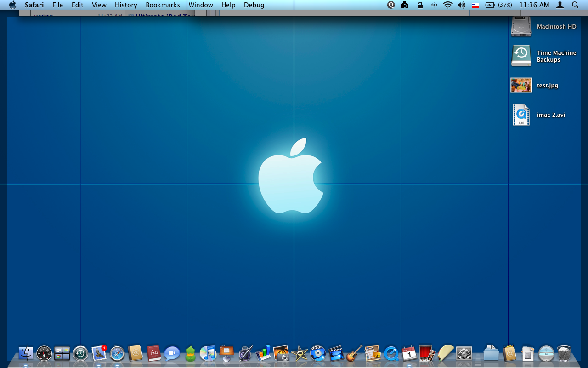Open System Preferences gear icon
588x368 pixels.
coord(464,353)
